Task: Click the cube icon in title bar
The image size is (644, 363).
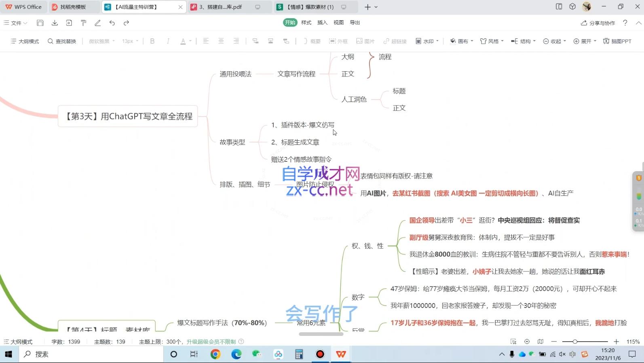Action: point(572,6)
